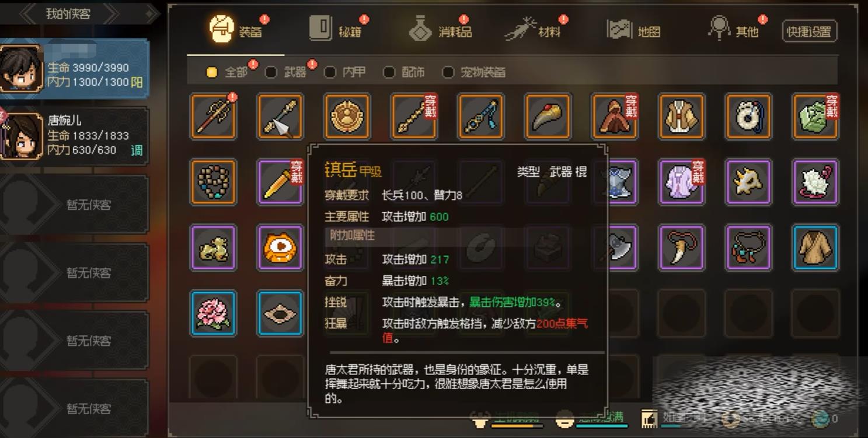
Task: Select the round golden shield item
Action: tap(347, 116)
